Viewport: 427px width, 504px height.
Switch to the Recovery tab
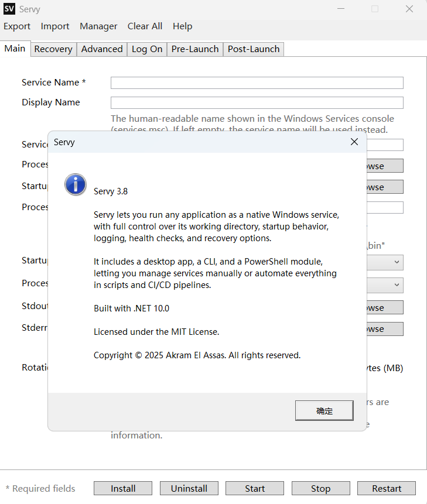[x=53, y=49]
